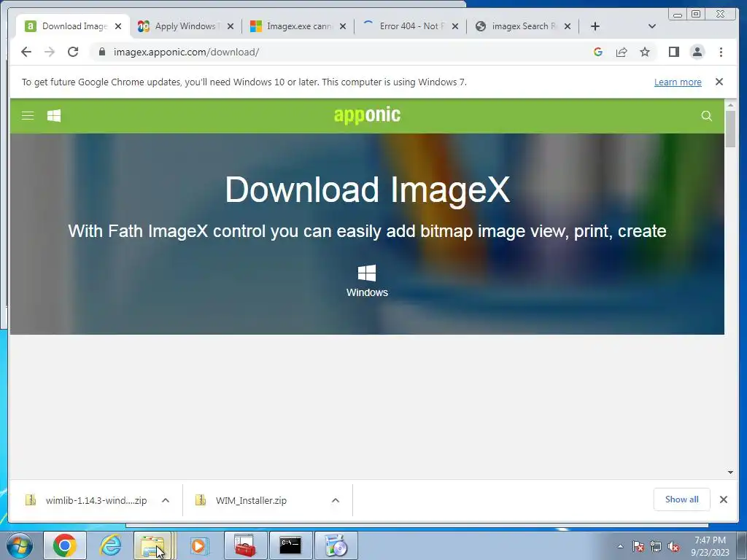Open the Chrome profile avatar
The height and width of the screenshot is (560, 747).
[x=697, y=52]
